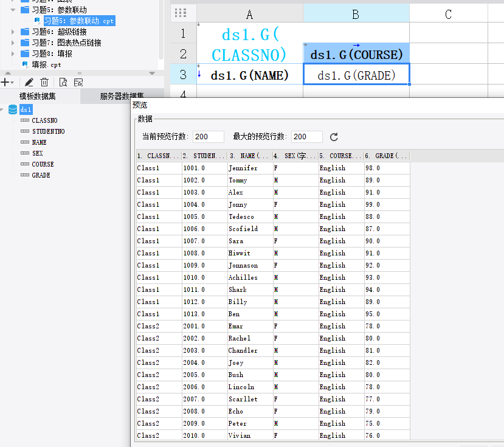Open the add dataset dropdown arrow
504x447 pixels.
click(x=12, y=83)
